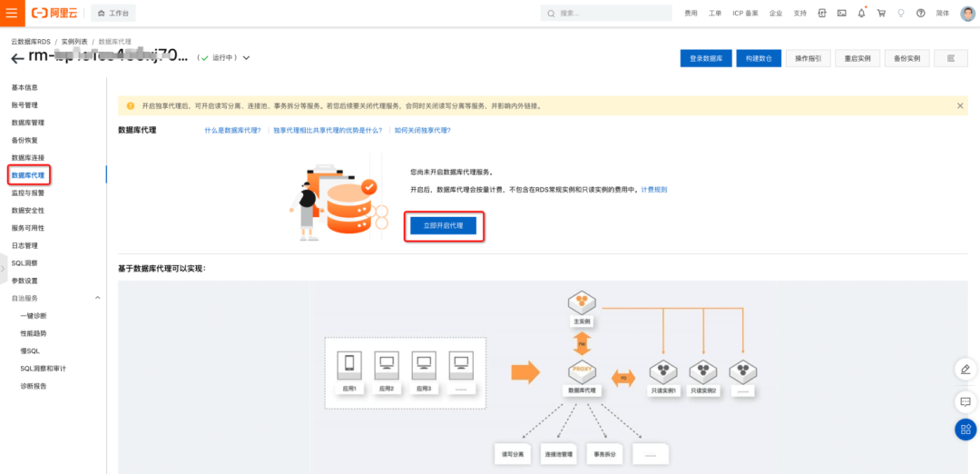Collapse the 自治服务 section chevron
This screenshot has height=474, width=980.
(x=97, y=298)
